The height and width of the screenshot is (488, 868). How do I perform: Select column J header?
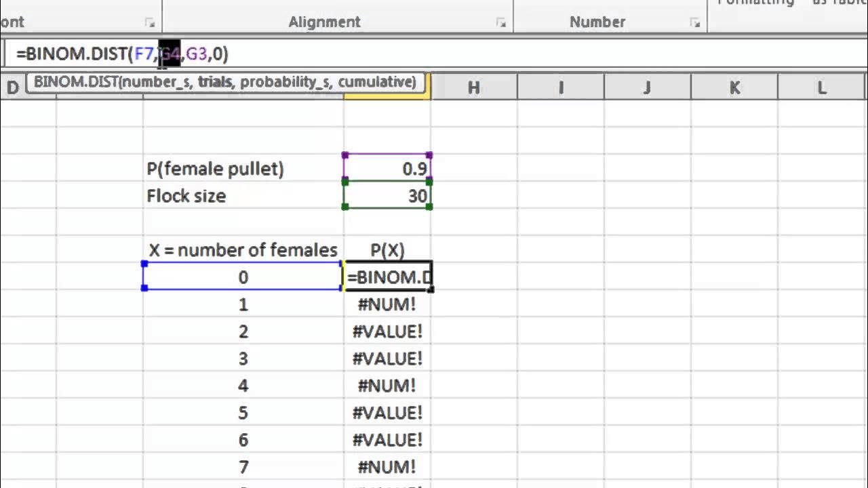pos(647,87)
